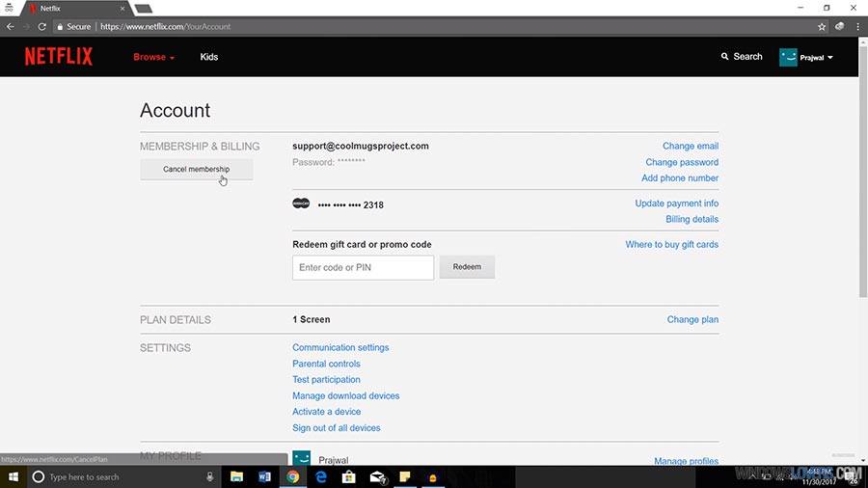Open Microsoft Store from the taskbar
The image size is (868, 488).
349,476
